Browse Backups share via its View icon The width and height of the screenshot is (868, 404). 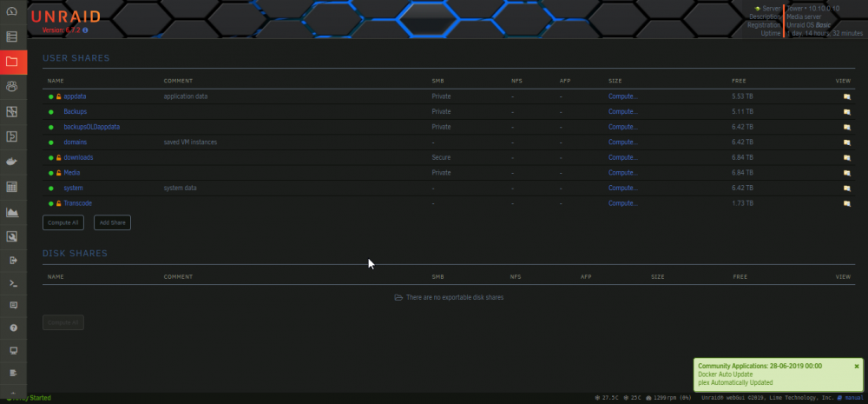pos(846,112)
